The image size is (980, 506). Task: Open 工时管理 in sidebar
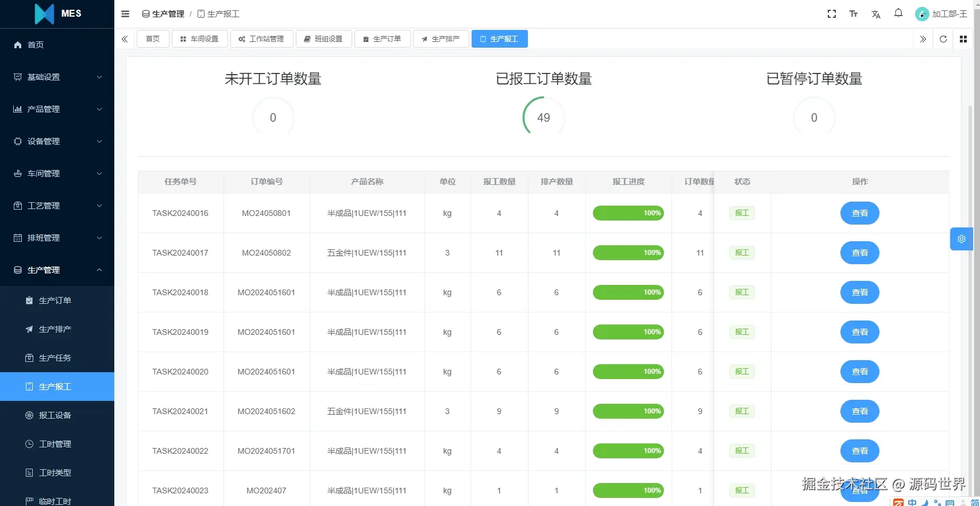tap(57, 444)
